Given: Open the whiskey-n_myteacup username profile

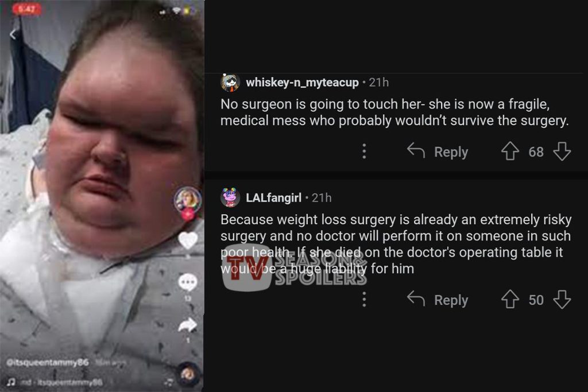Looking at the screenshot, I should click(x=302, y=82).
